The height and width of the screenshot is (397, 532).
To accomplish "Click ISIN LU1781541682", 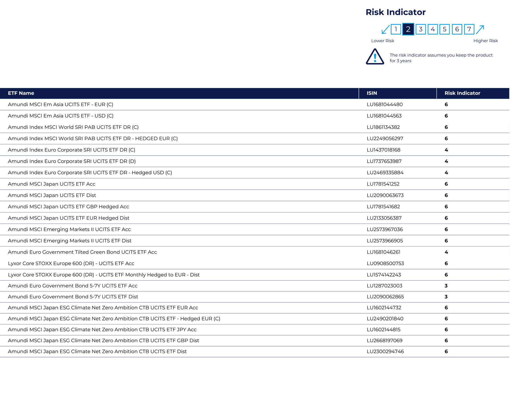I will click(383, 207).
